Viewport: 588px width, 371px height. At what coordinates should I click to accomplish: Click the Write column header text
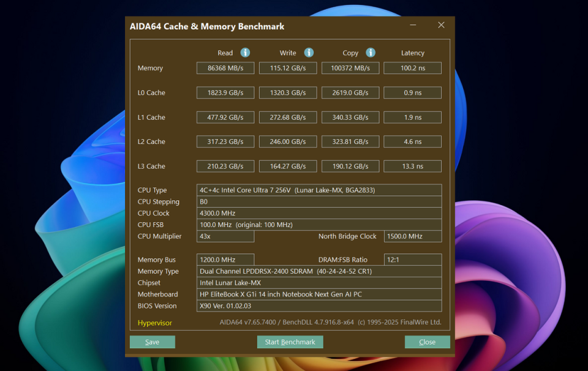point(288,53)
